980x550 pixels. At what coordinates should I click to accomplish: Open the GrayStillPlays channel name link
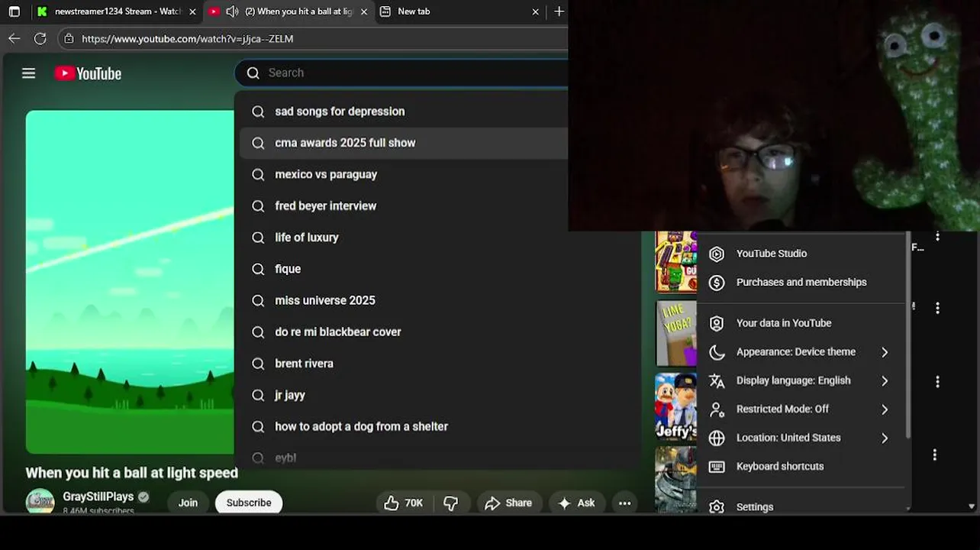coord(98,497)
